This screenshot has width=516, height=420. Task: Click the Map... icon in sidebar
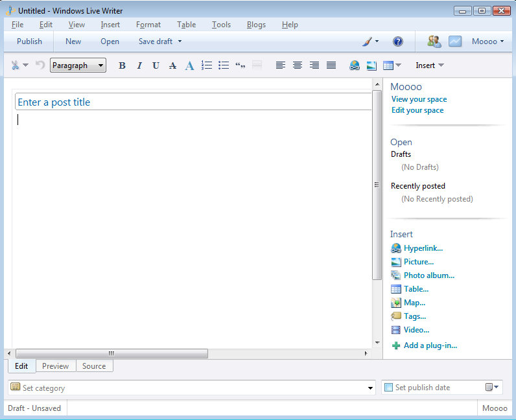[395, 303]
